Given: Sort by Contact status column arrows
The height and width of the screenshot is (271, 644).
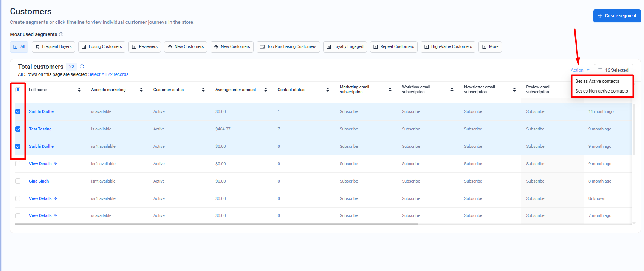Looking at the screenshot, I should 328,90.
